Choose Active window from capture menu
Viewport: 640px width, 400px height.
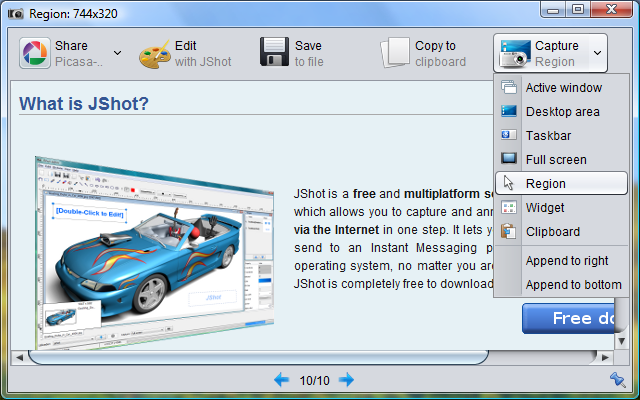point(561,88)
